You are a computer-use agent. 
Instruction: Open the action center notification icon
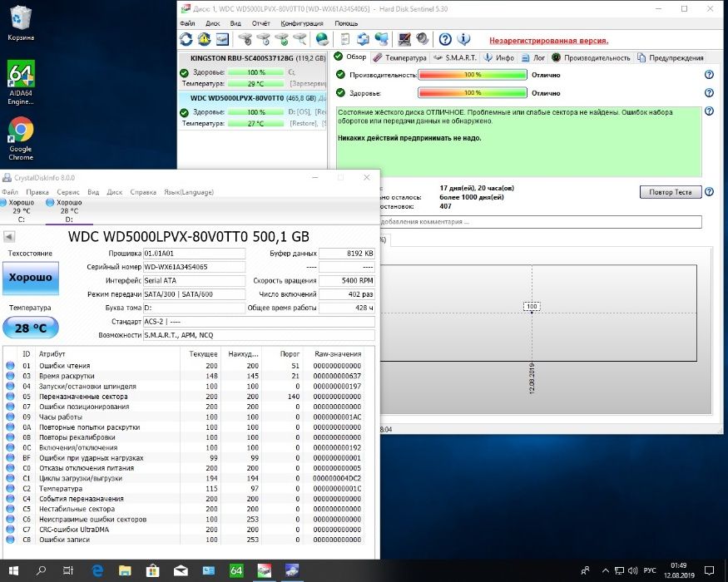click(709, 570)
